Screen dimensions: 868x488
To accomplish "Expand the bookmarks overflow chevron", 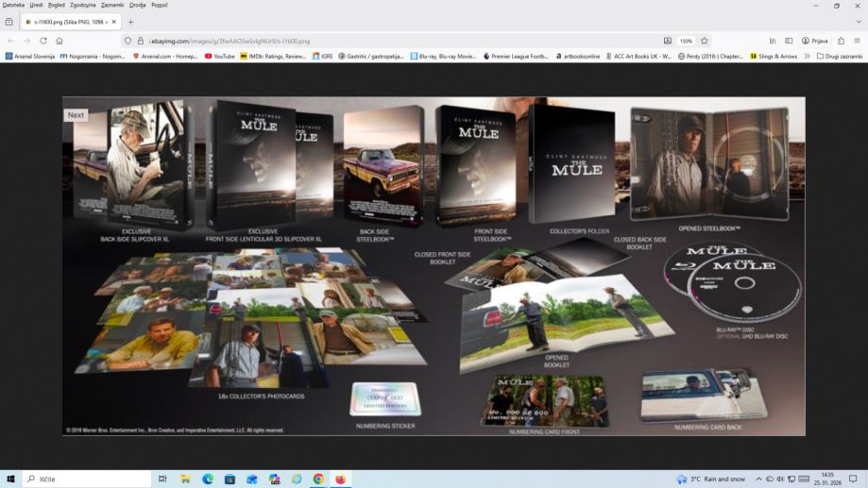I will click(808, 57).
